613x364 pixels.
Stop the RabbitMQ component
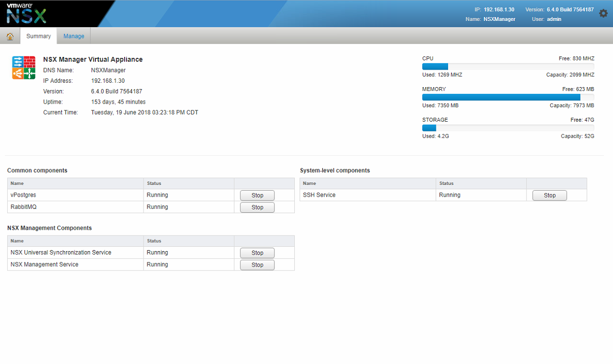[x=257, y=207]
